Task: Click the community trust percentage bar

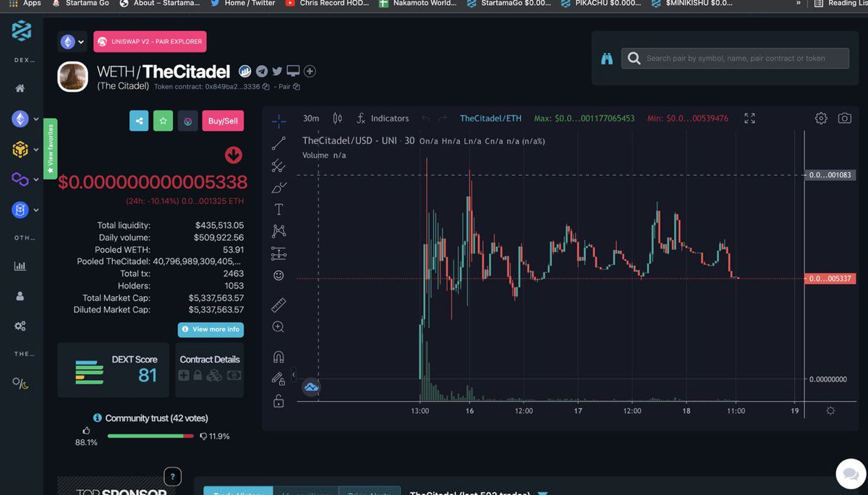Action: tap(150, 436)
